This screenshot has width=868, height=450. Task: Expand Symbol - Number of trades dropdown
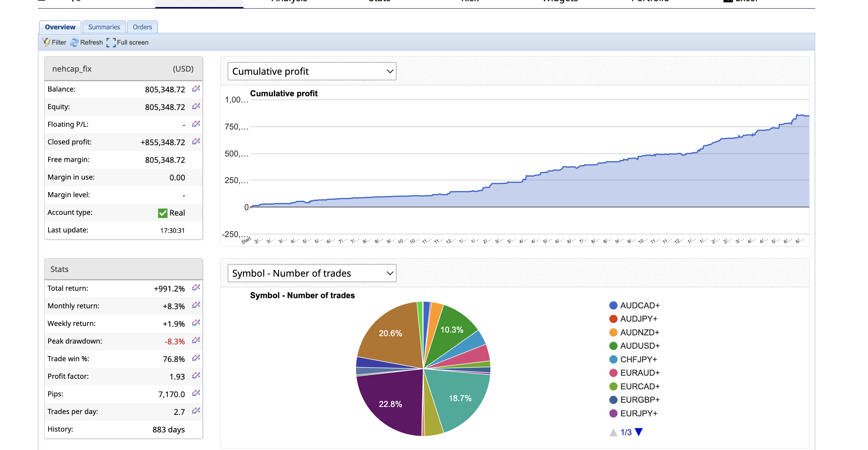[x=312, y=273]
